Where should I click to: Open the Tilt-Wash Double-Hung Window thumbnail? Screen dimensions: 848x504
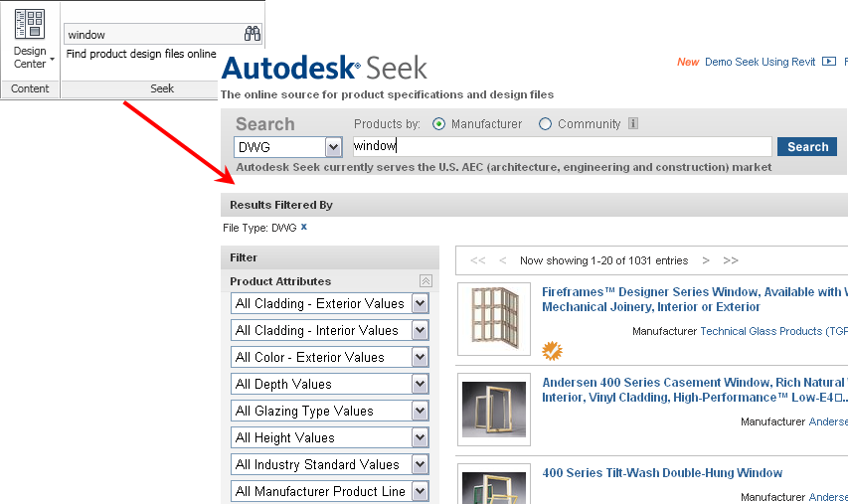pyautogui.click(x=494, y=484)
